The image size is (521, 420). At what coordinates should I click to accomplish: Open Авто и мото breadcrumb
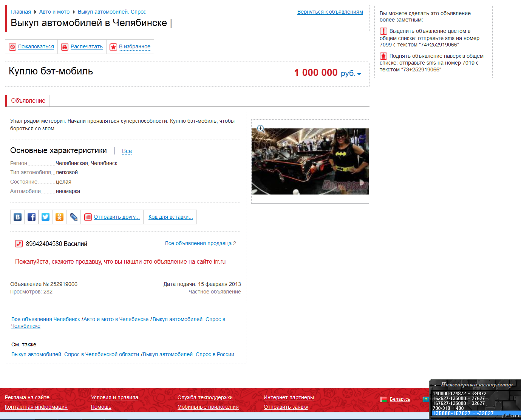pyautogui.click(x=54, y=12)
